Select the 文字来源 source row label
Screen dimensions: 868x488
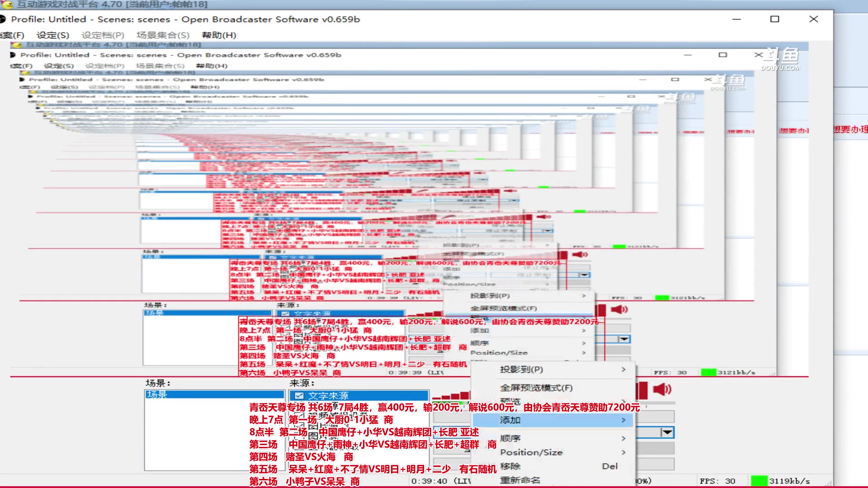[328, 396]
